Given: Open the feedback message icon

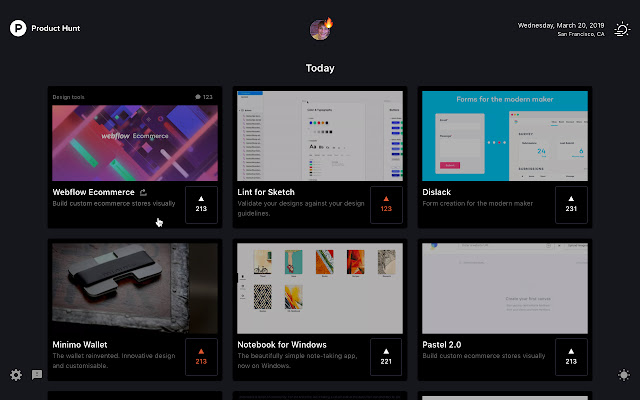Looking at the screenshot, I should 37,375.
